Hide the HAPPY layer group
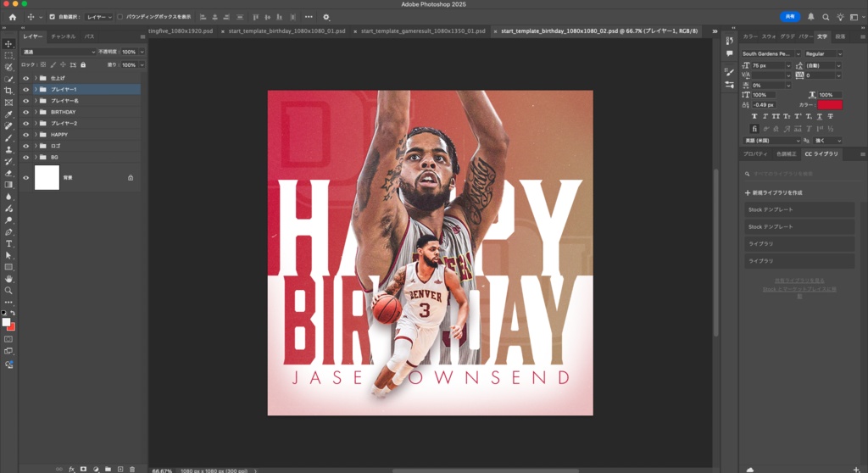The height and width of the screenshot is (473, 868). [x=25, y=135]
